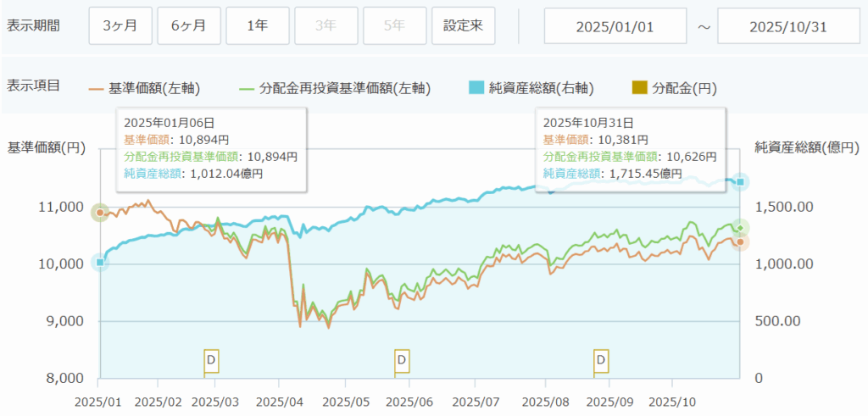The image size is (868, 416).
Task: Show data since inception with 設定来
Action: coord(464,25)
